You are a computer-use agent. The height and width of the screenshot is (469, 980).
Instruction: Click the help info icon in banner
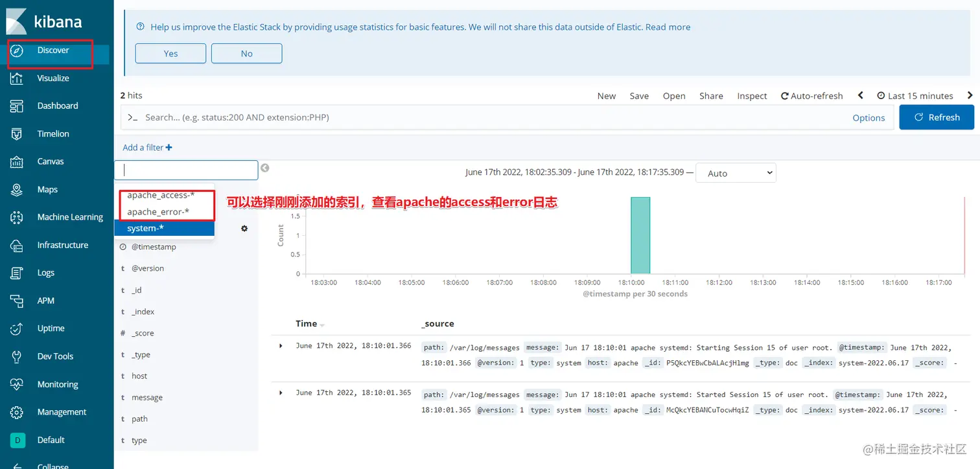(x=140, y=27)
